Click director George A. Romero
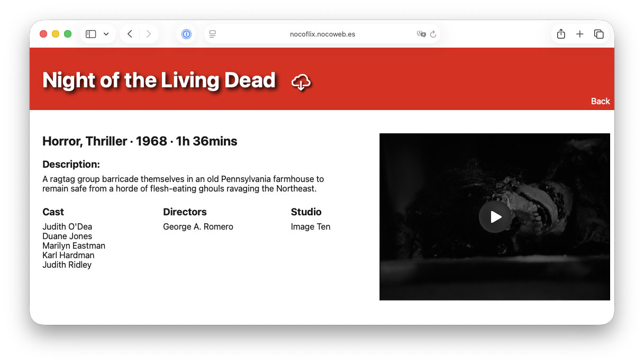 click(x=198, y=226)
